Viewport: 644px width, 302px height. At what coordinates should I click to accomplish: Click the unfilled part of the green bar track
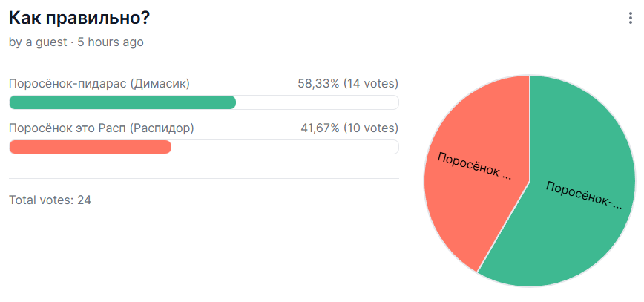coord(317,102)
